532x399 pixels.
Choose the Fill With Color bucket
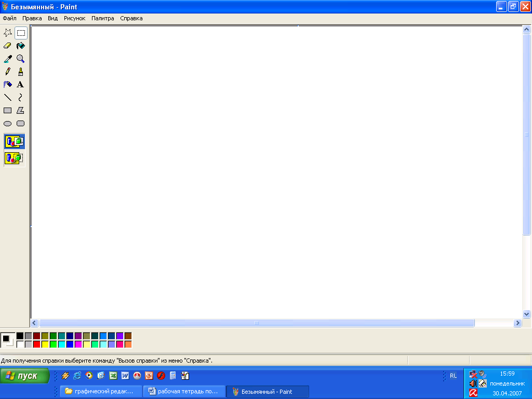click(x=21, y=46)
